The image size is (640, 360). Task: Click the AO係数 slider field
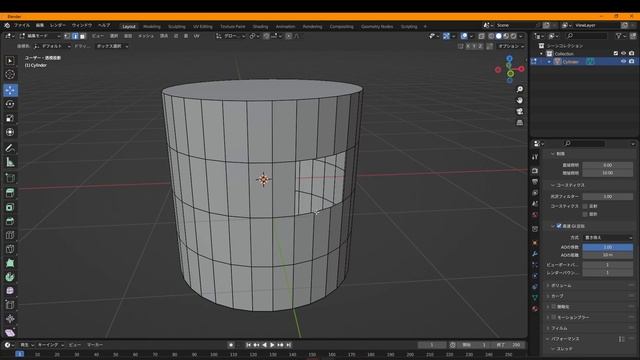tap(608, 247)
